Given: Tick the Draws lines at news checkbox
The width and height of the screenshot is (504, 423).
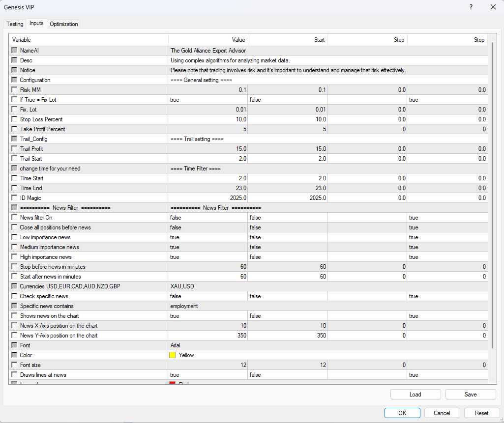Looking at the screenshot, I should (x=14, y=374).
